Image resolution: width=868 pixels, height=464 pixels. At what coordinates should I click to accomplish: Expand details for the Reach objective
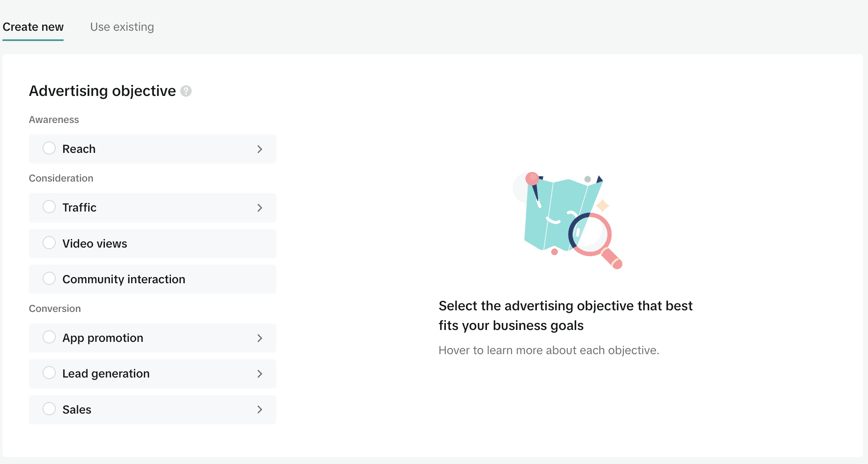pyautogui.click(x=260, y=149)
